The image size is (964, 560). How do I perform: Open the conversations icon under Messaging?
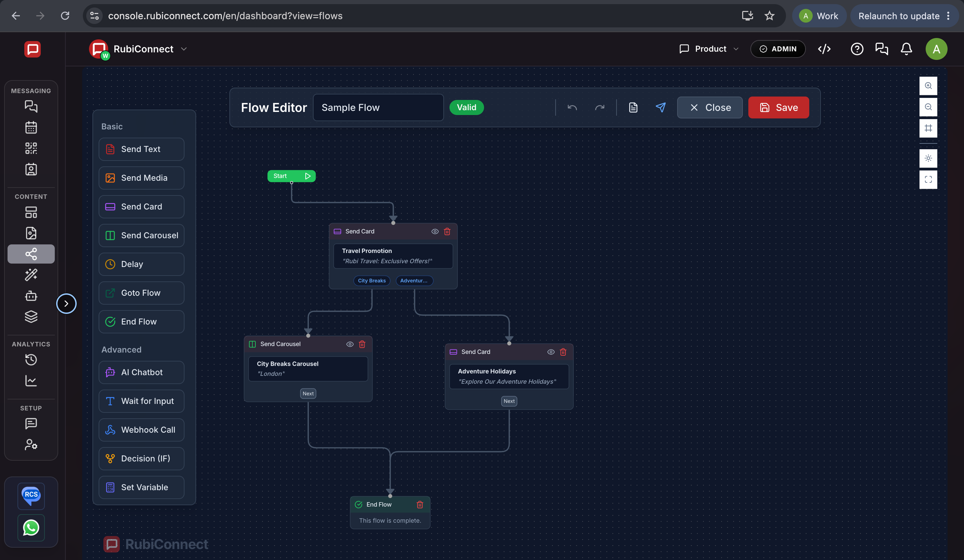point(31,106)
